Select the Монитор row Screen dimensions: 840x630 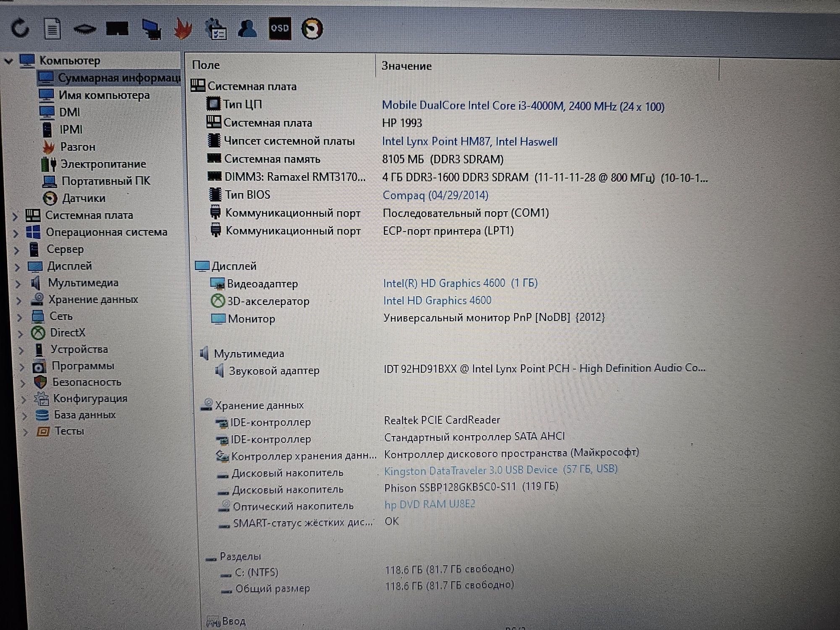(407, 318)
